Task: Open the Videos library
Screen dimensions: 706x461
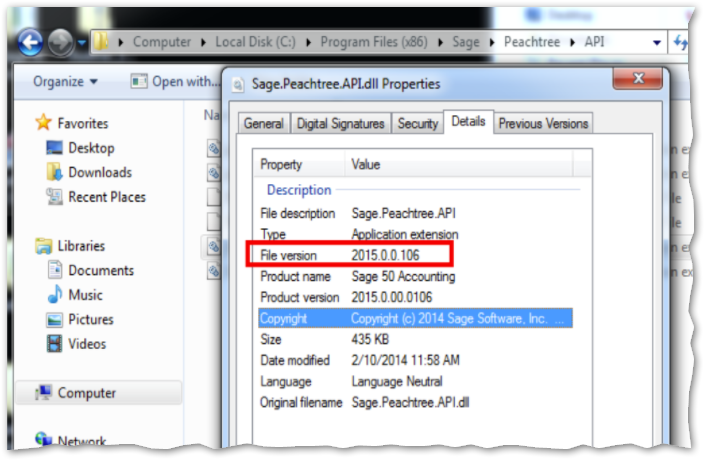Action: click(x=87, y=344)
